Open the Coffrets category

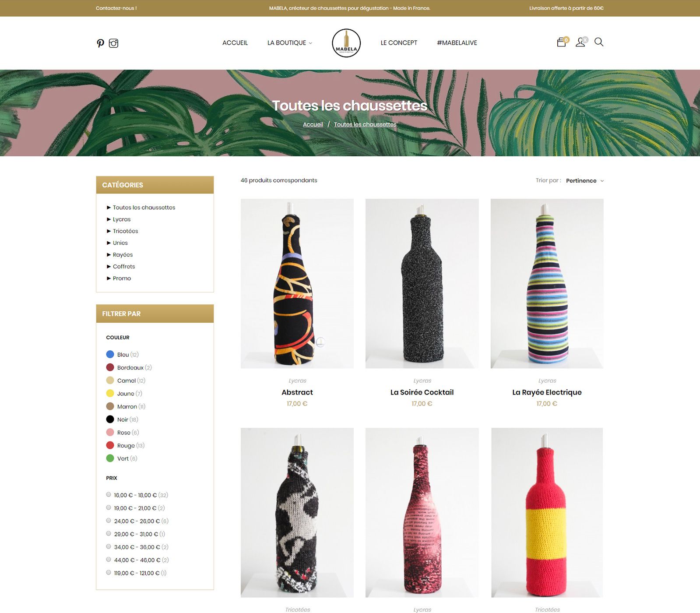124,267
